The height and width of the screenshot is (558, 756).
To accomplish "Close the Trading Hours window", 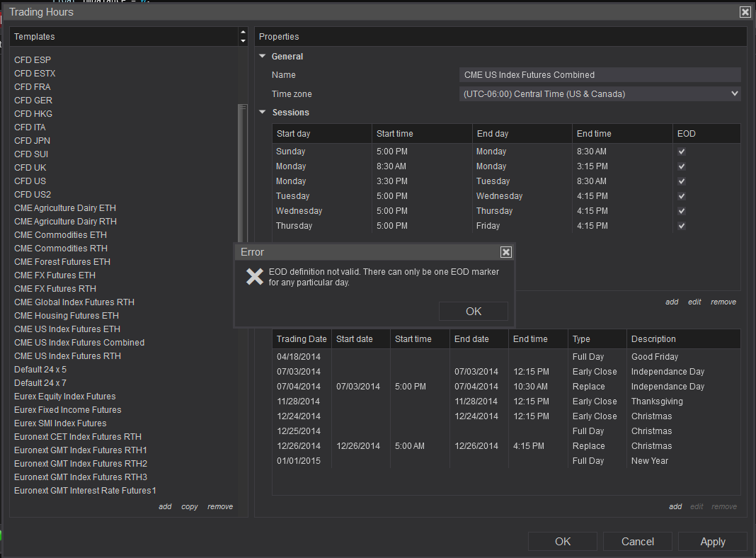I will coord(745,12).
